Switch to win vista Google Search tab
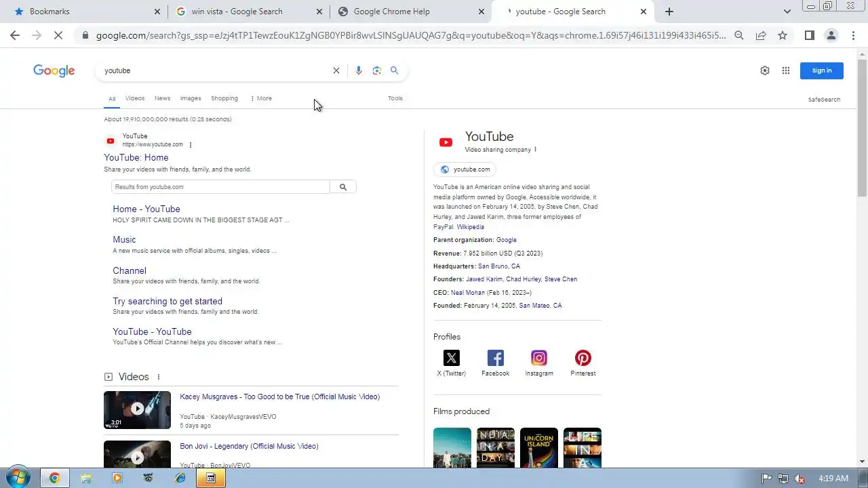This screenshot has height=488, width=868. [248, 12]
